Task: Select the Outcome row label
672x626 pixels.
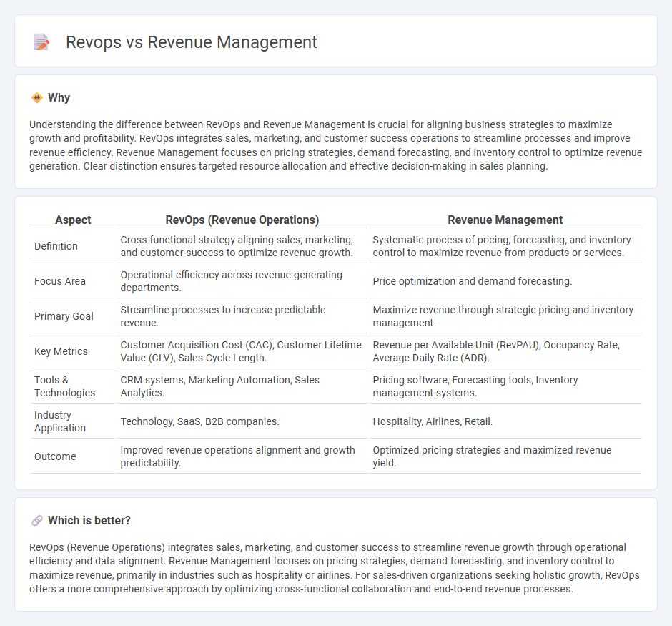Action: [55, 456]
